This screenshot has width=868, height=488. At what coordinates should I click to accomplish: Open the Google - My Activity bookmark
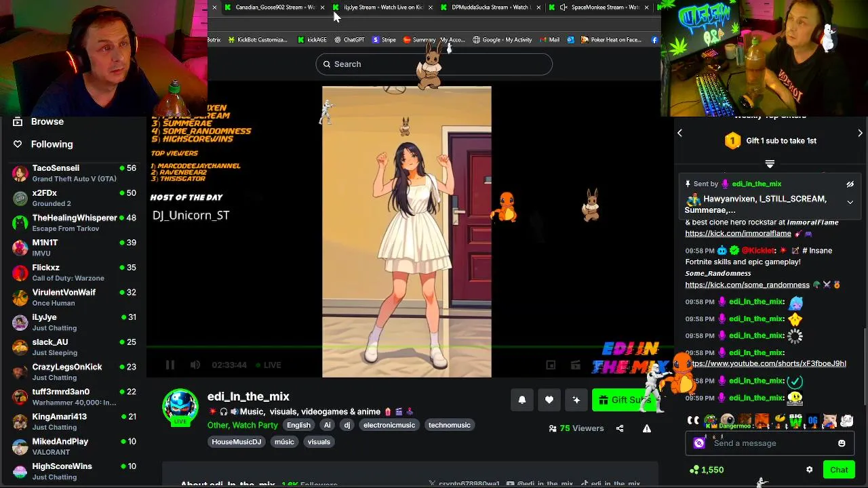(502, 40)
